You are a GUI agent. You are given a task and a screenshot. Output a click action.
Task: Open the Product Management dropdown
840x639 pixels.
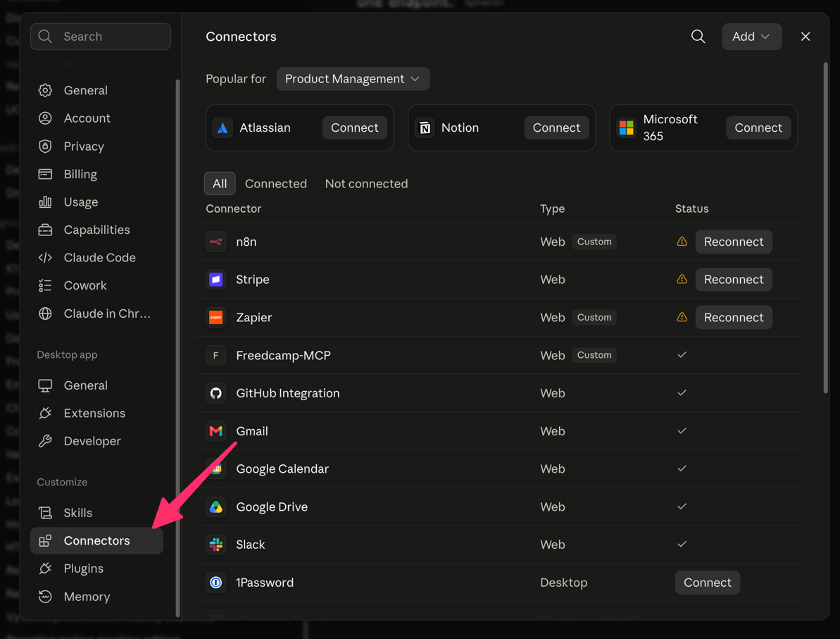353,79
